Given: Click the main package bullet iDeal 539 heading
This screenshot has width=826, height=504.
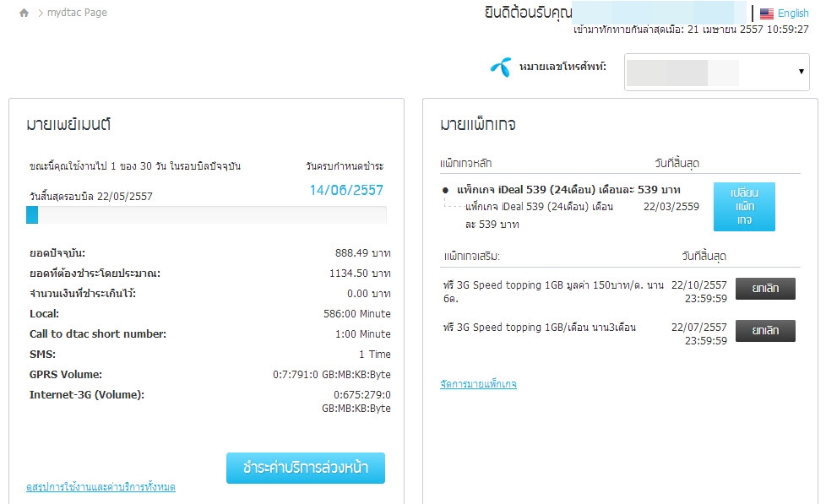Looking at the screenshot, I should [568, 190].
